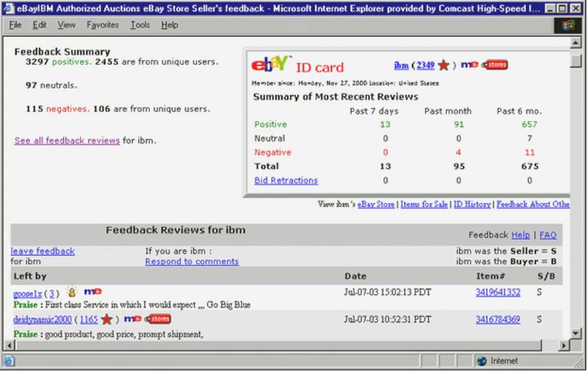Click the date Jul-07-03 15:02:13 PDT
The height and width of the screenshot is (372, 588).
[x=387, y=292]
